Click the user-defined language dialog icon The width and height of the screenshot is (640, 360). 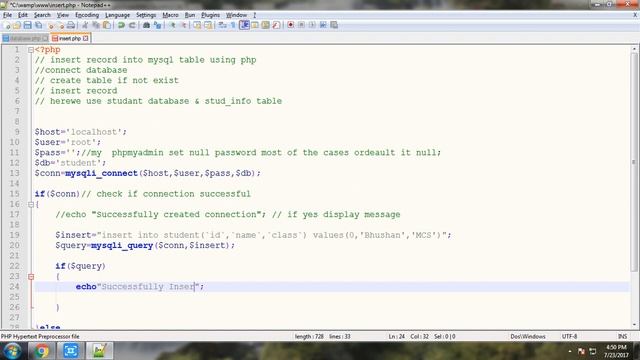(255, 25)
